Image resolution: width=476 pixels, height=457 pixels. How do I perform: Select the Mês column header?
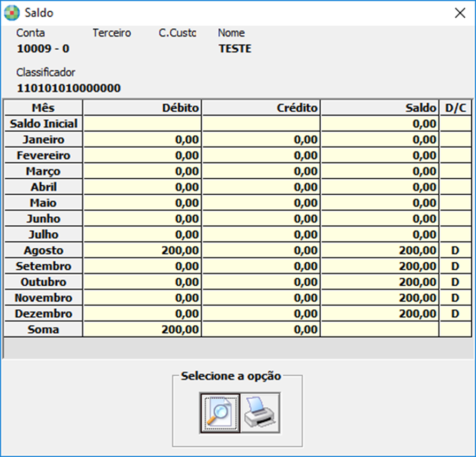coord(43,108)
